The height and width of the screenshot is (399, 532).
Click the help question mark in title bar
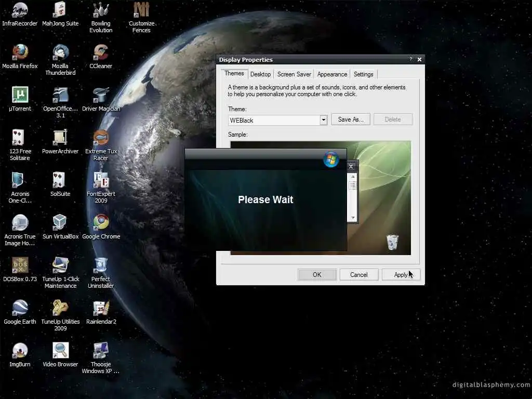[410, 59]
